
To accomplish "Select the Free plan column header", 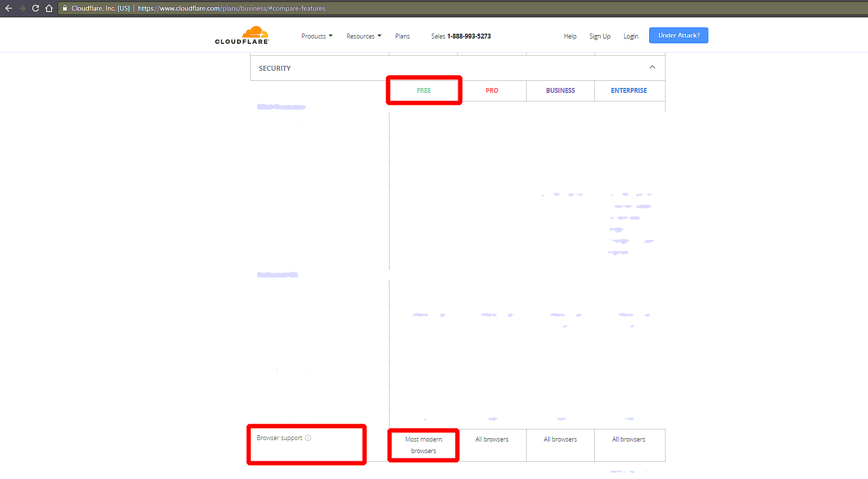I will tap(424, 90).
